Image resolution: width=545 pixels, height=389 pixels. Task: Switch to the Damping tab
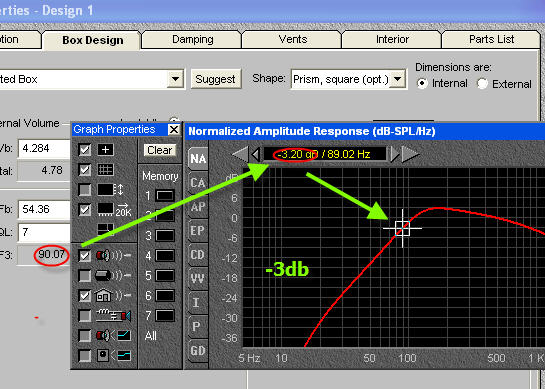pos(193,39)
